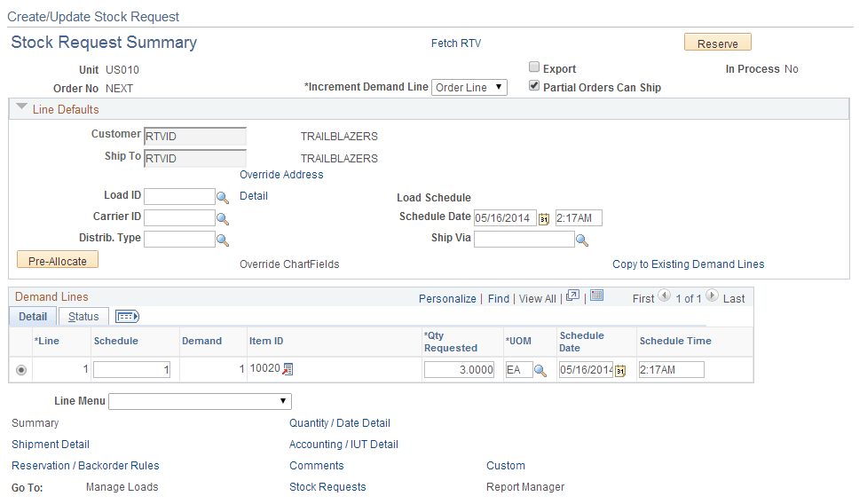Image resolution: width=867 pixels, height=504 pixels.
Task: Open the Shipment Detail link
Action: (51, 445)
